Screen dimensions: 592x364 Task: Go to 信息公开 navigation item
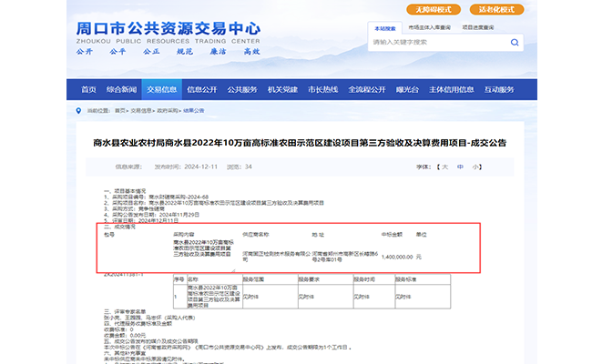pyautogui.click(x=202, y=90)
